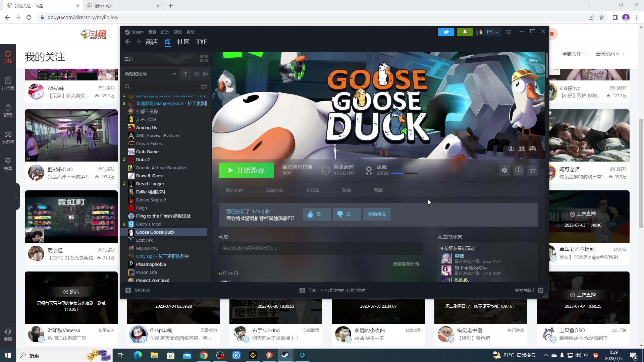Click the library sort-by-recent clock icon

pos(197,74)
